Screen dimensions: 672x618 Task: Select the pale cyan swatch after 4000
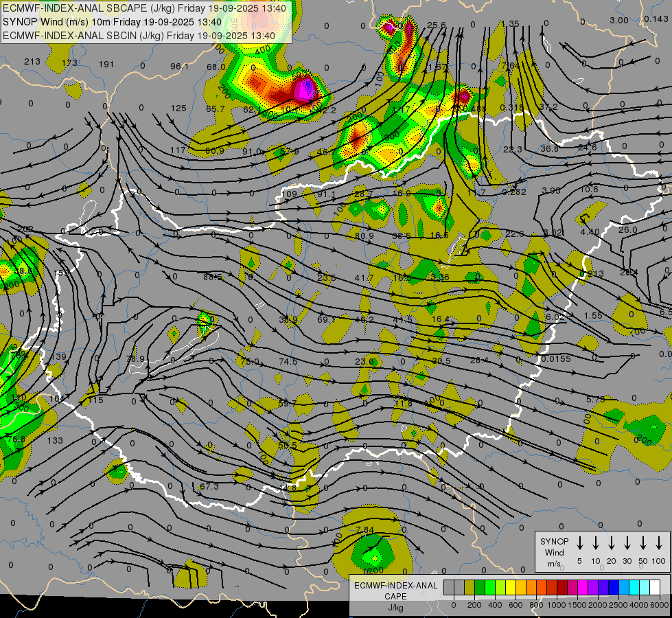[645, 587]
